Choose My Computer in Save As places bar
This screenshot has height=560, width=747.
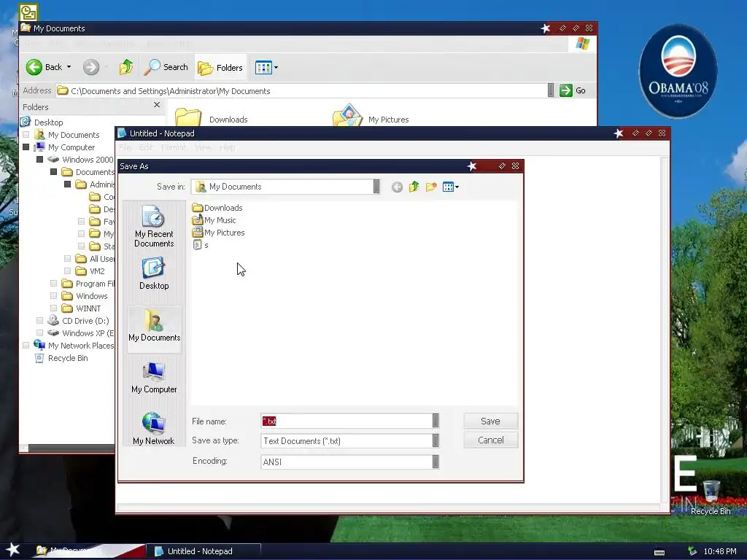pos(154,377)
